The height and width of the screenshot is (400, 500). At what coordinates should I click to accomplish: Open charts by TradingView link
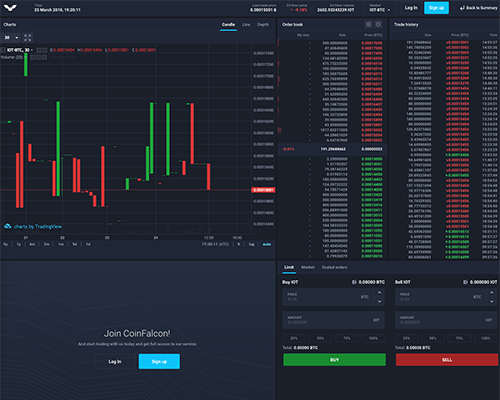click(37, 227)
